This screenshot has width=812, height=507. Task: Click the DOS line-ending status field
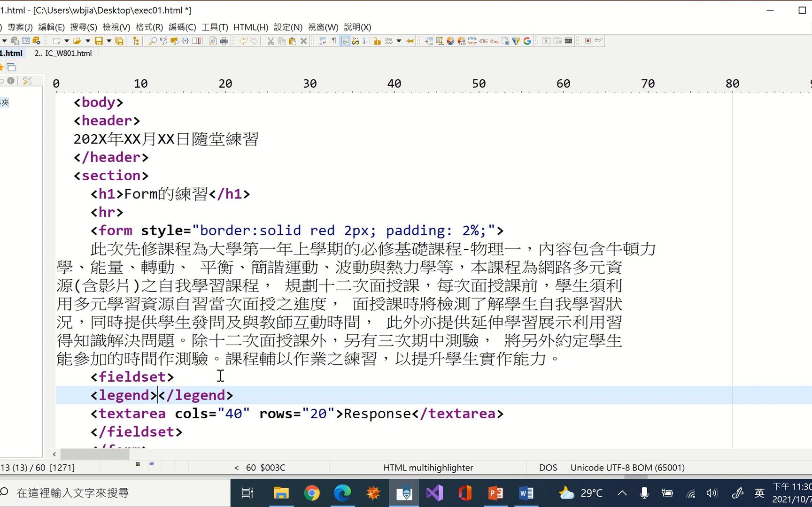pyautogui.click(x=548, y=468)
